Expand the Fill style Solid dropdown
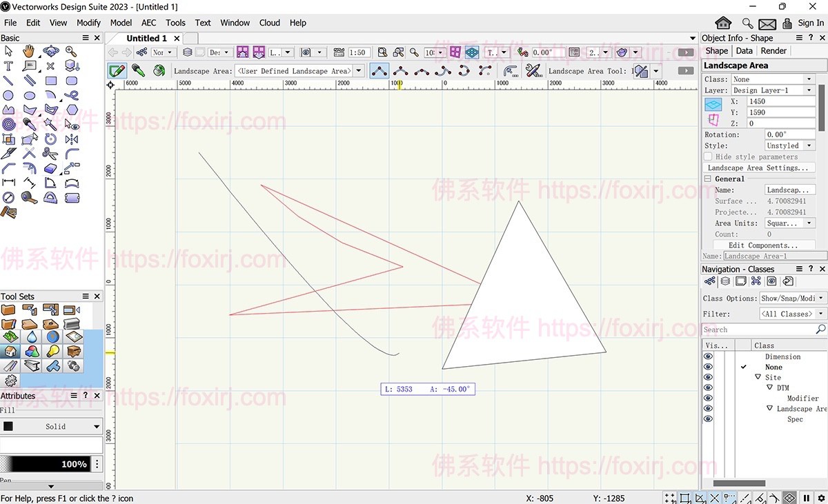This screenshot has height=504, width=828. (x=96, y=427)
